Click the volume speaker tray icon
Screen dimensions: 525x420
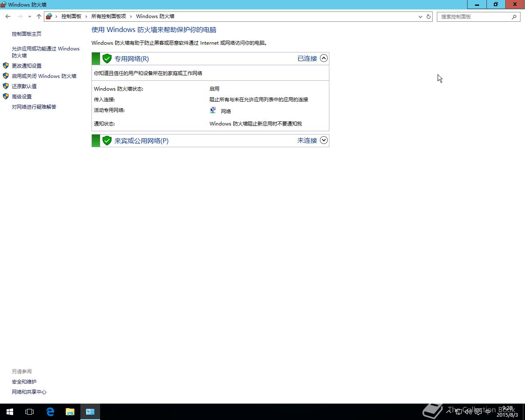(x=468, y=412)
